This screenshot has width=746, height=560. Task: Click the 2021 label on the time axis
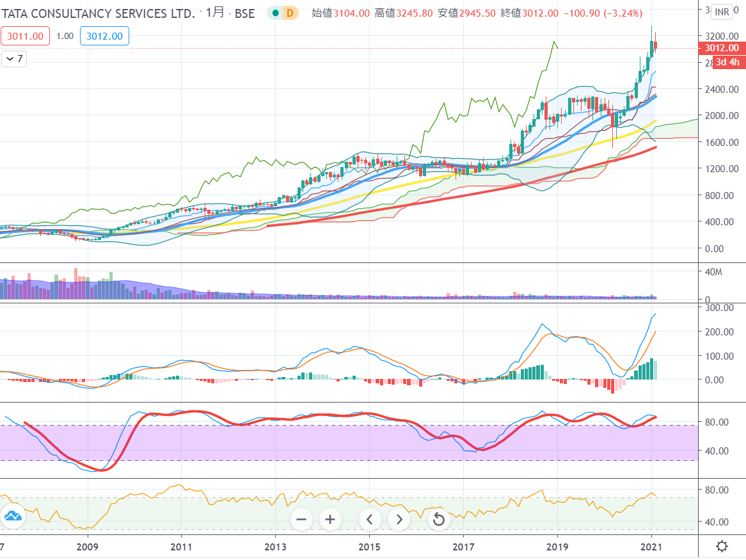[651, 547]
